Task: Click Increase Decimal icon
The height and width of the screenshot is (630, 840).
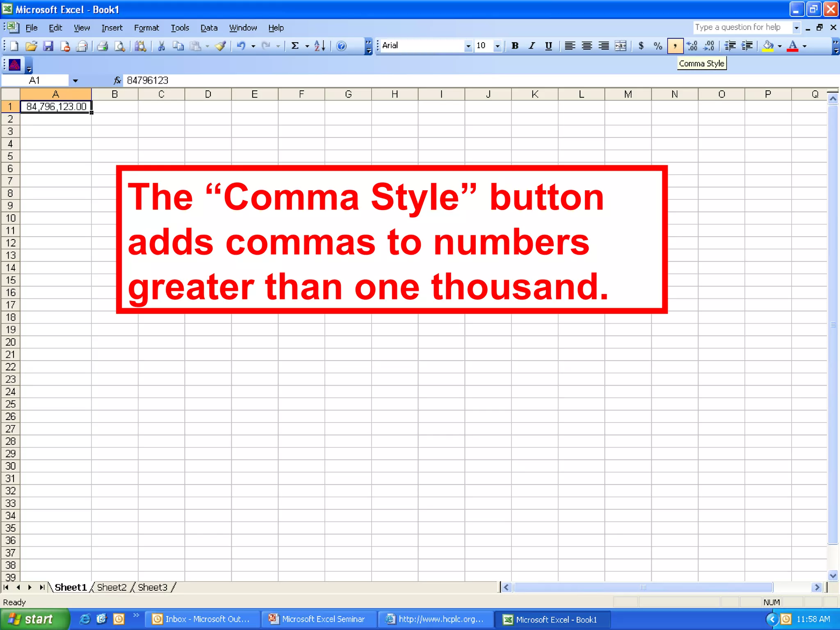Action: point(692,46)
